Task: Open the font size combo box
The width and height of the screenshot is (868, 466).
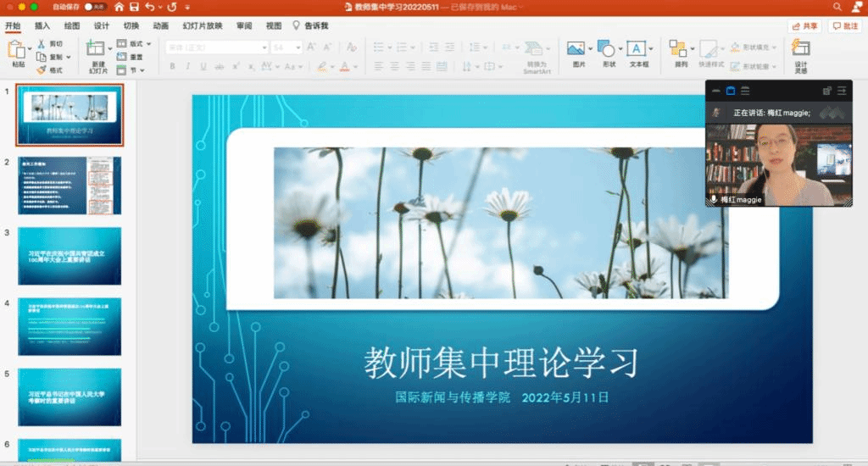Action: [x=287, y=47]
